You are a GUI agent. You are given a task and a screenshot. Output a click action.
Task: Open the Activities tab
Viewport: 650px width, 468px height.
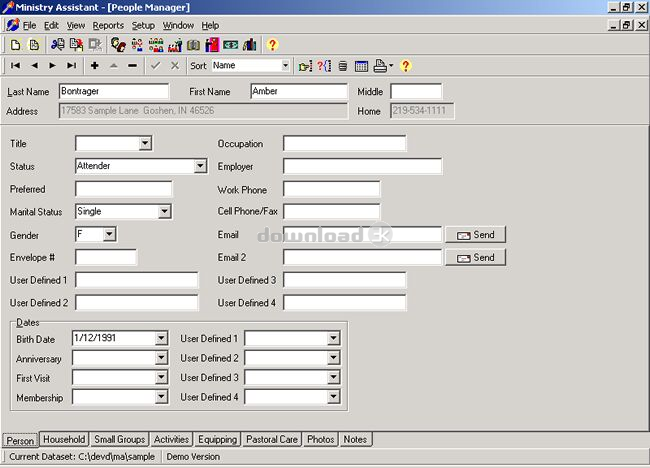(x=171, y=439)
